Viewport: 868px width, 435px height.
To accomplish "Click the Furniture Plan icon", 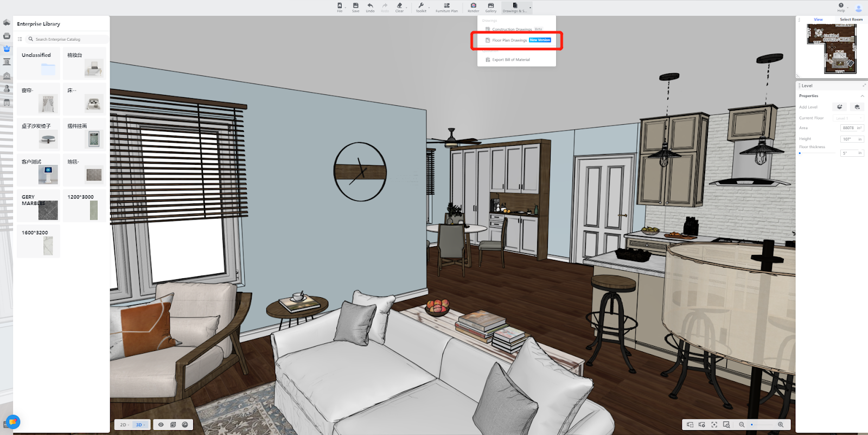I will point(446,6).
